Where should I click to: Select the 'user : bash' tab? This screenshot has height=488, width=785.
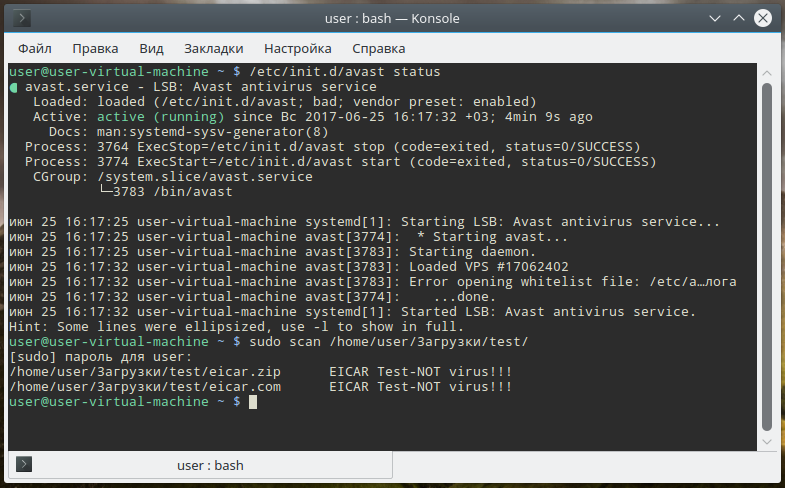coord(200,465)
